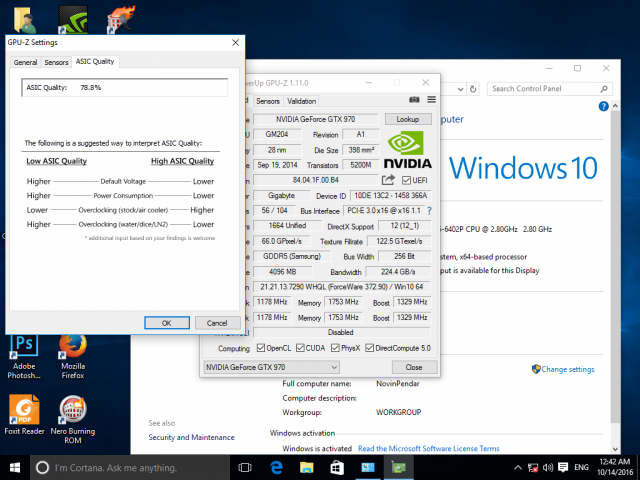The image size is (640, 480).
Task: Switch to the General settings tab
Action: (x=25, y=62)
